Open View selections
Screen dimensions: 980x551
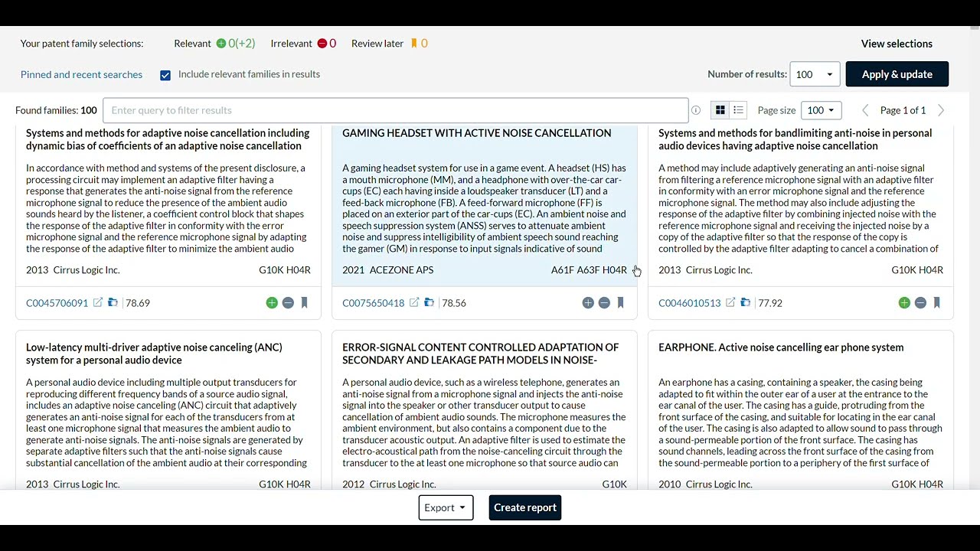click(897, 44)
